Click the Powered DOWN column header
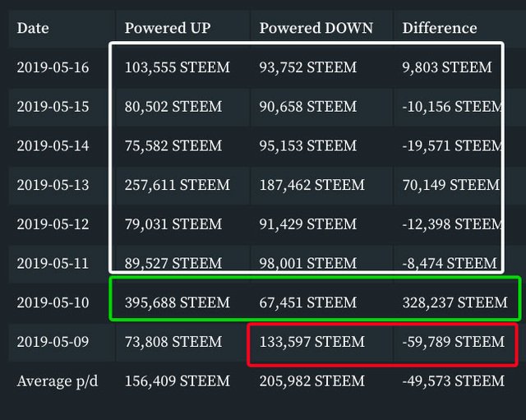This screenshot has width=526, height=420. (x=316, y=28)
